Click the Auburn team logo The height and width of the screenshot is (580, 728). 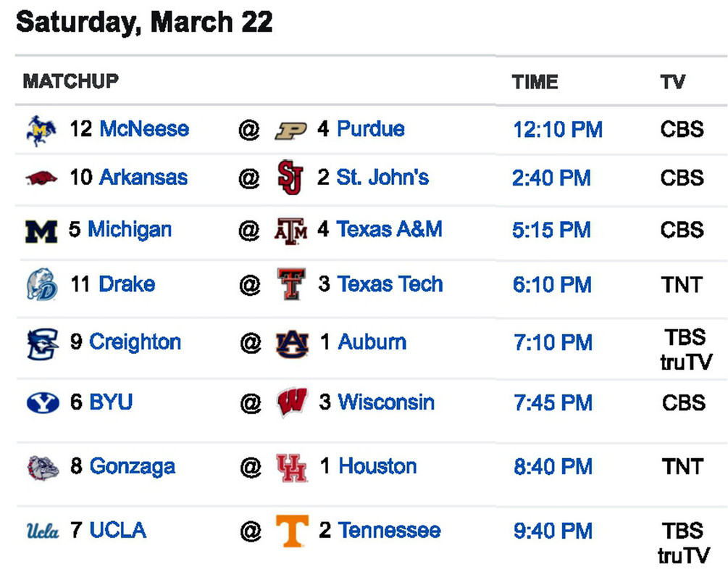click(x=292, y=342)
